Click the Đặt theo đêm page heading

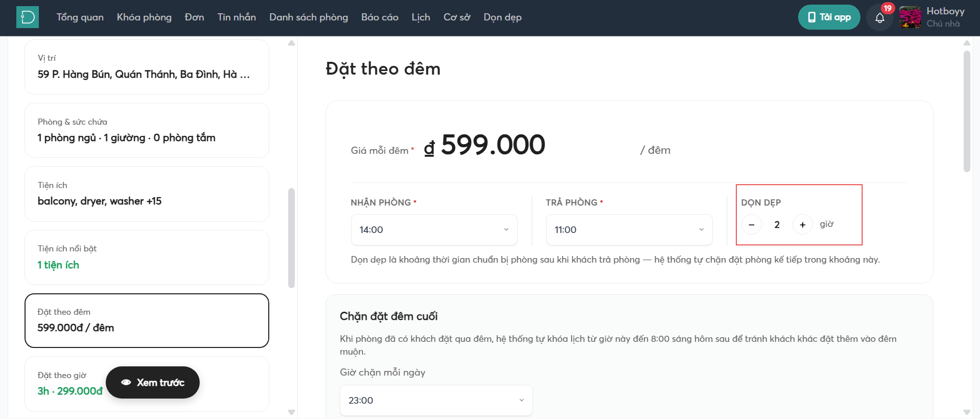(383, 69)
